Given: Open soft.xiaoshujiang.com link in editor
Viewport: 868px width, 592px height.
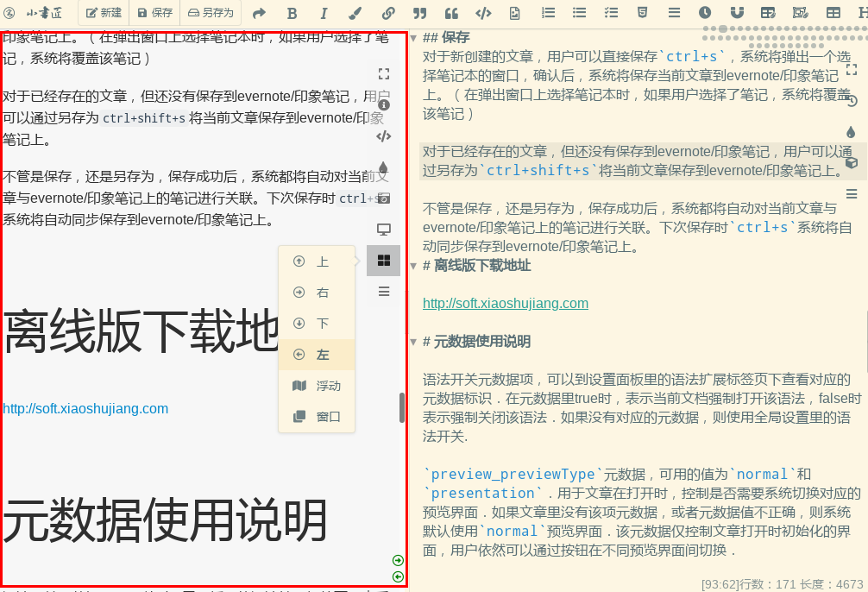Looking at the screenshot, I should (506, 304).
